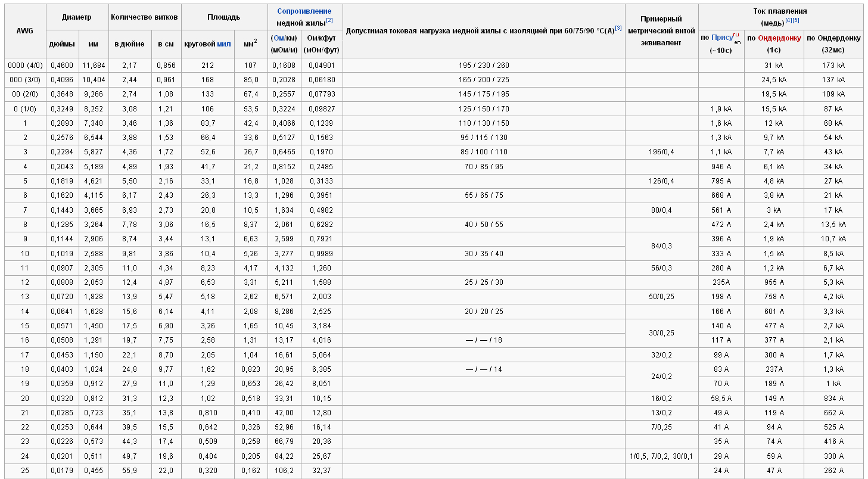Image resolution: width=868 pixels, height=479 pixels.
Task: Follow the 'мил' link in 'круговой мил'
Action: 224,44
